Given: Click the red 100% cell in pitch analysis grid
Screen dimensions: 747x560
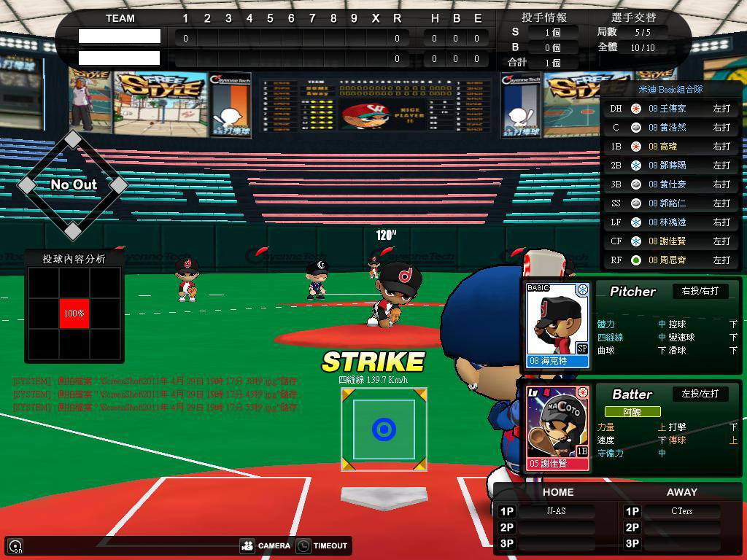Looking at the screenshot, I should coord(74,314).
